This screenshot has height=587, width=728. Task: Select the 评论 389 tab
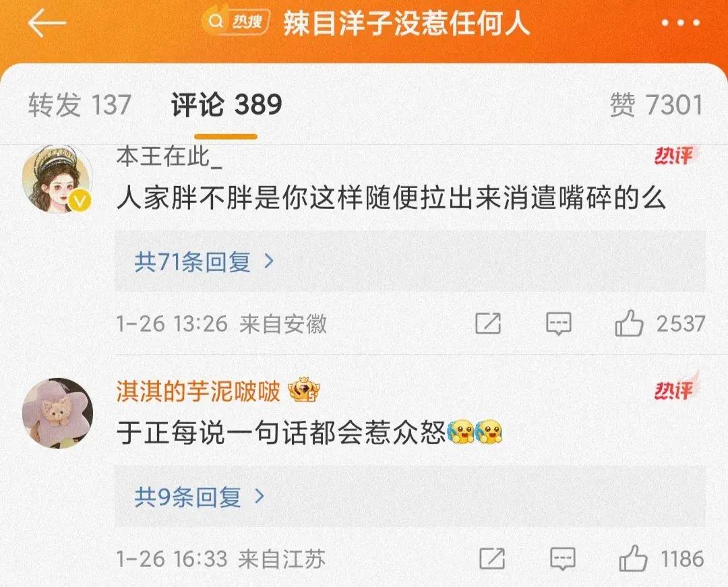tap(226, 104)
